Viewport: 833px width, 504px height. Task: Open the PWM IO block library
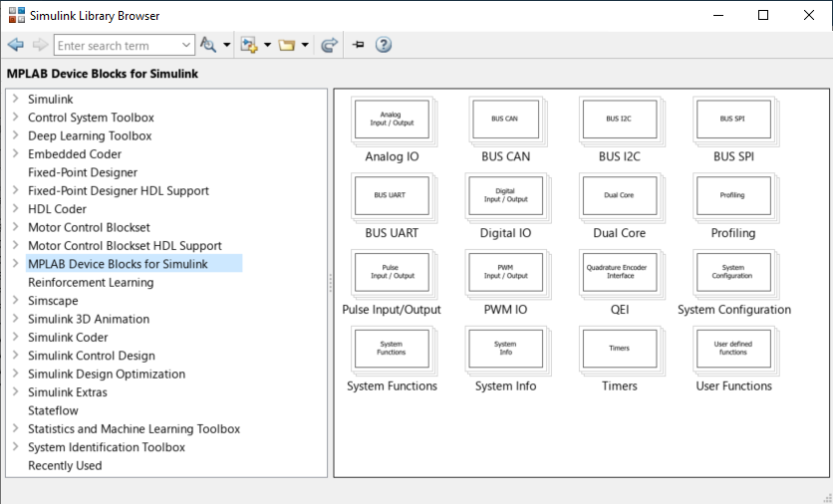[x=505, y=272]
